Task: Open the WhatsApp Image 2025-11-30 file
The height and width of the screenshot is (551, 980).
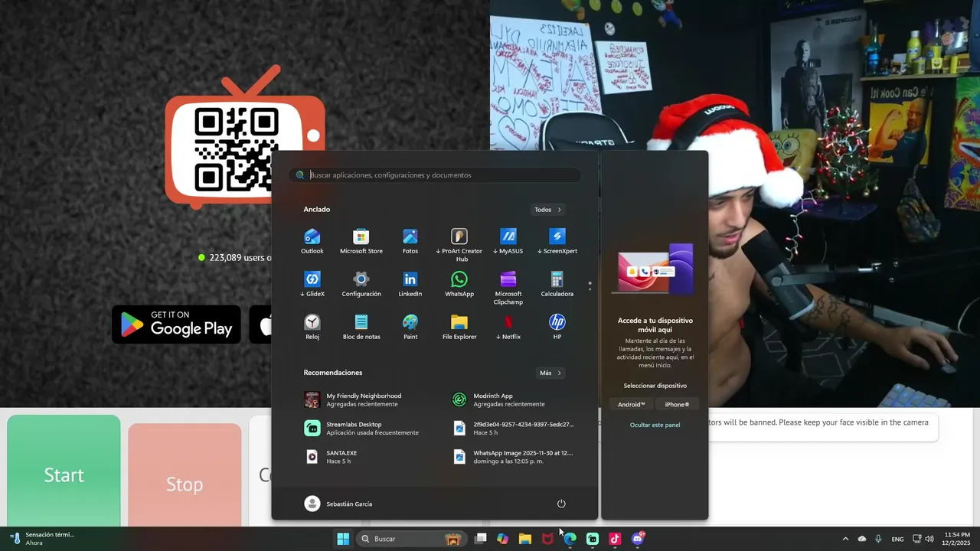Action: pos(511,457)
